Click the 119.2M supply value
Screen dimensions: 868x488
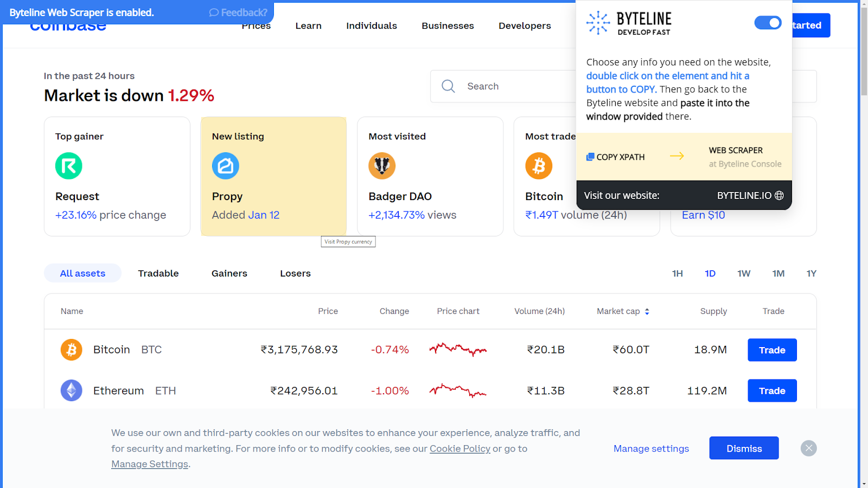(707, 390)
